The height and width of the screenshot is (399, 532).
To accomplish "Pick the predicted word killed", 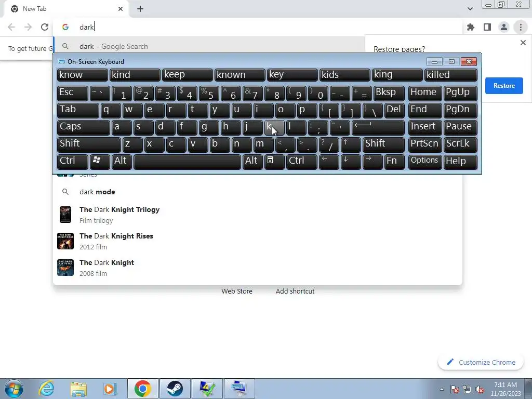I will click(x=451, y=75).
